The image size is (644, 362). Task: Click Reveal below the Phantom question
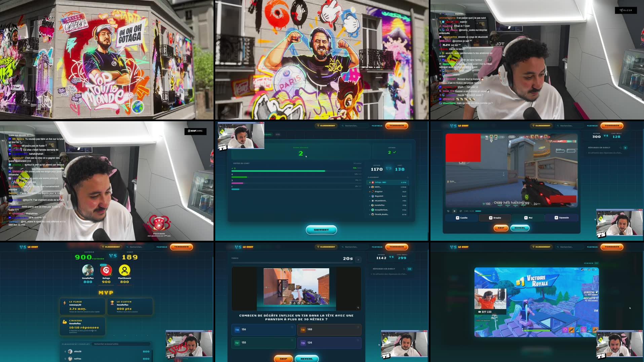(306, 359)
